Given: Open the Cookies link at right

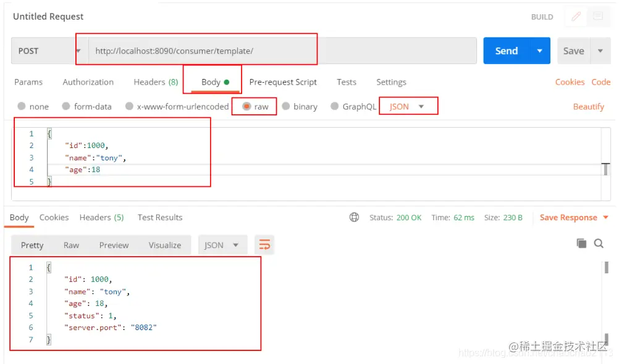Looking at the screenshot, I should (x=570, y=82).
